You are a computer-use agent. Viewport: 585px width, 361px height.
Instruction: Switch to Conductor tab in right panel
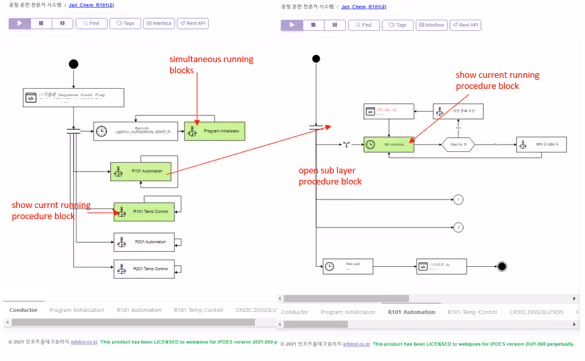(295, 312)
